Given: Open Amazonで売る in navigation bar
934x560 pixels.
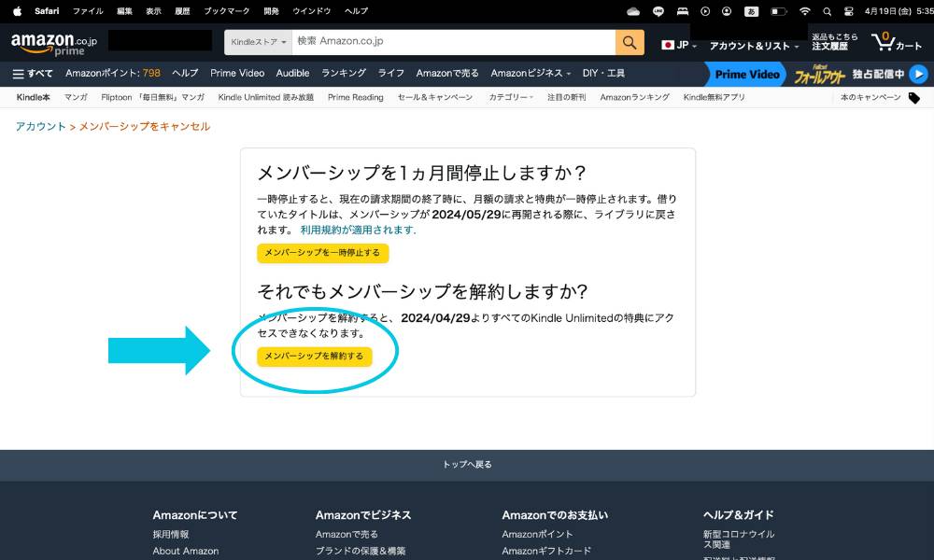Looking at the screenshot, I should [x=447, y=73].
